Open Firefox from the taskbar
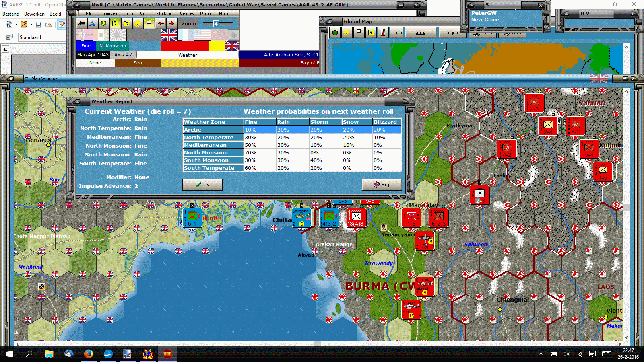Image resolution: width=644 pixels, height=362 pixels. 88,354
